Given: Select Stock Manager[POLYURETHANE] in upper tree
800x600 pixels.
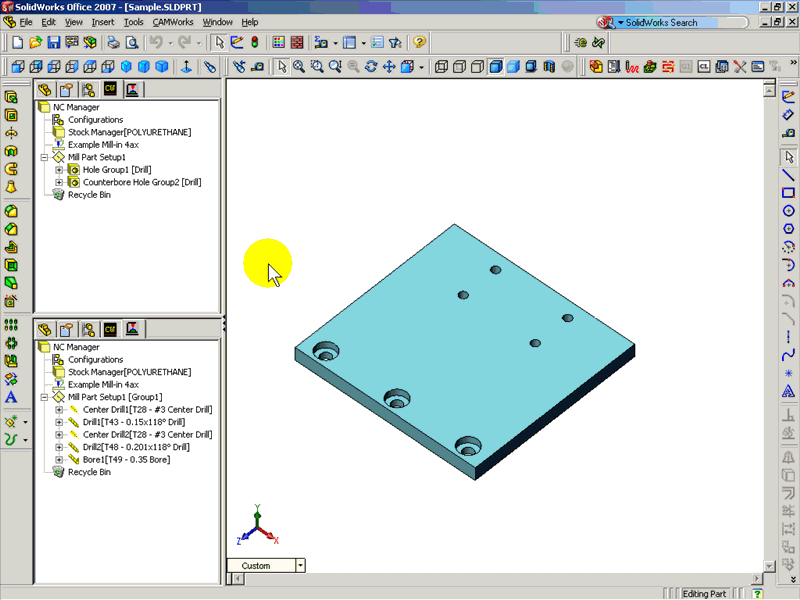Looking at the screenshot, I should (x=130, y=132).
